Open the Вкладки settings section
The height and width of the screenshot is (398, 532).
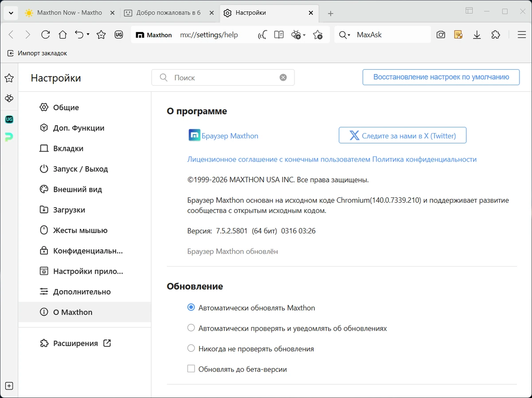coord(85,148)
